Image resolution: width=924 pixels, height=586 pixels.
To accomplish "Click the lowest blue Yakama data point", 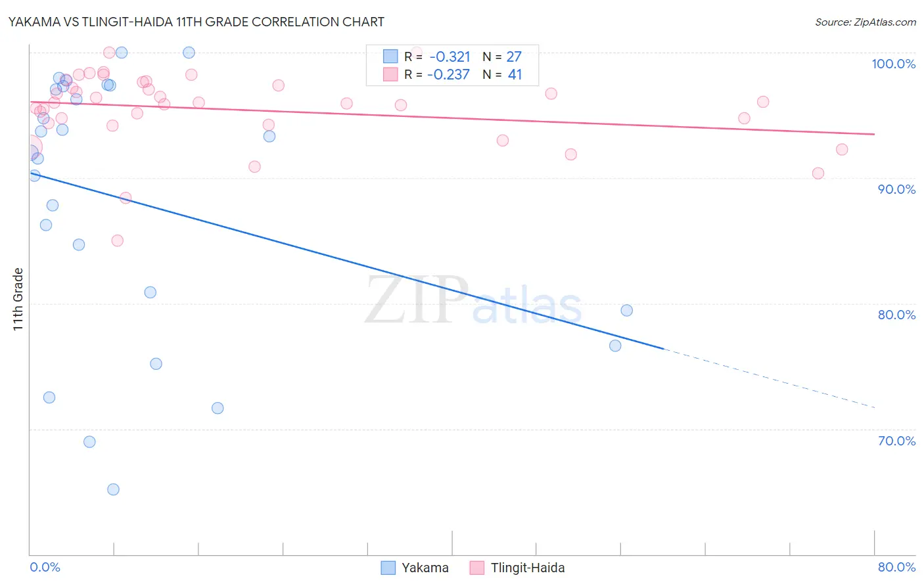I will (x=113, y=489).
